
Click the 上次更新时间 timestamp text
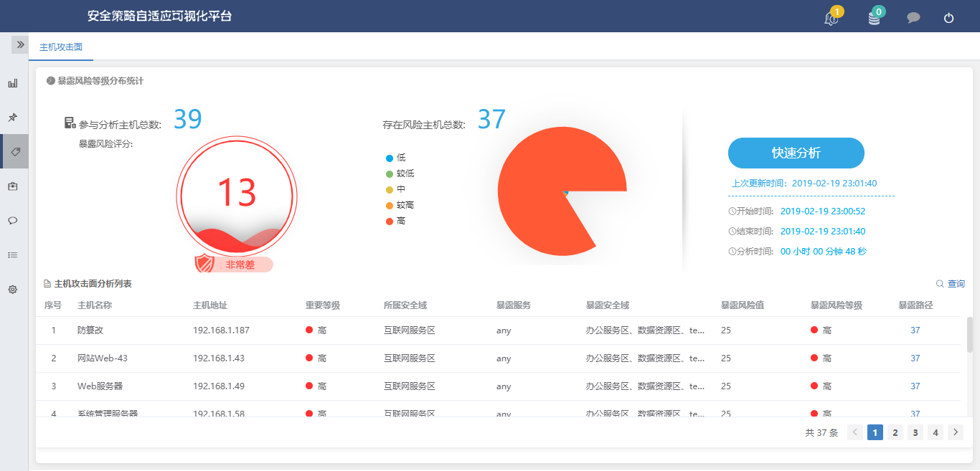[804, 184]
